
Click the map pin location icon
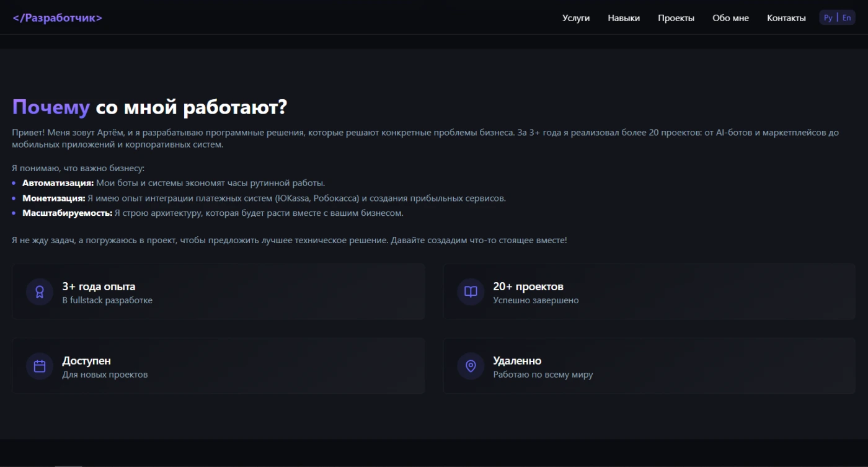click(x=471, y=366)
